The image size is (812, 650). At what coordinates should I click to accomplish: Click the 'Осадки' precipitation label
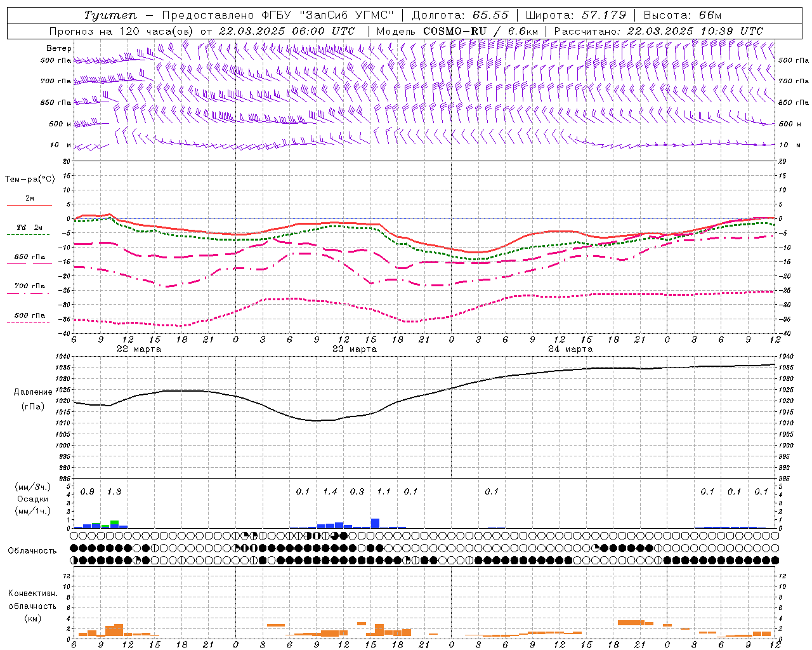pos(33,499)
